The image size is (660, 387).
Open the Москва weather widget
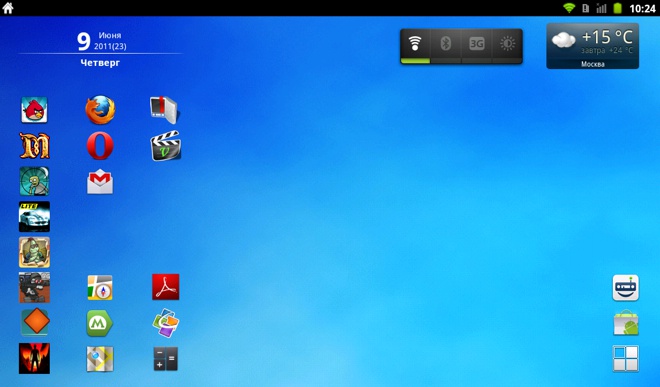click(x=593, y=46)
